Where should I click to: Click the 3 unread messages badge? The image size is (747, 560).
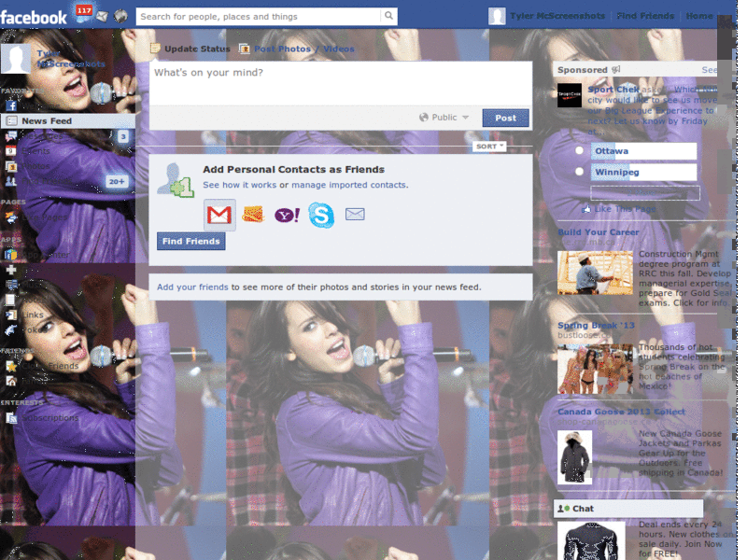coord(123,136)
